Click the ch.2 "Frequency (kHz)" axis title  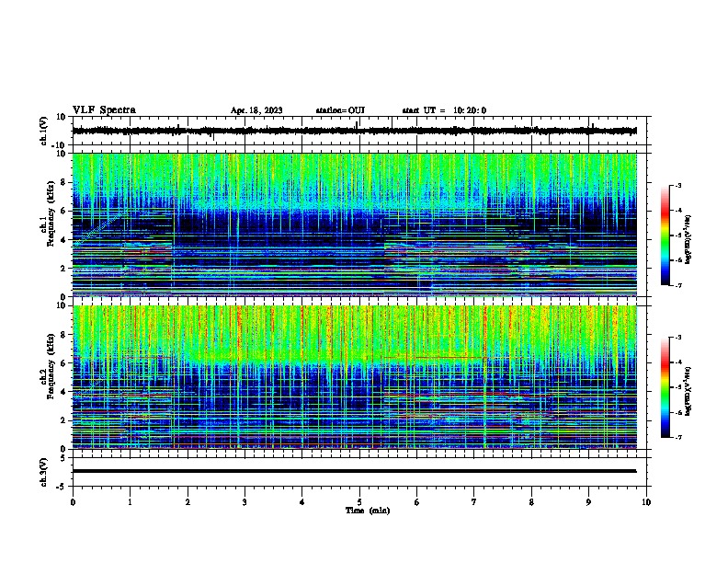pos(51,366)
